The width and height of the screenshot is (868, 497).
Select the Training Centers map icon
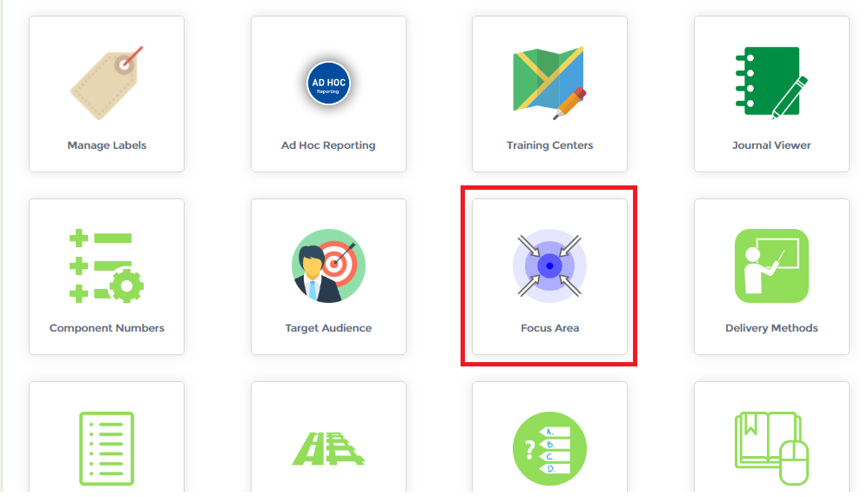click(x=549, y=83)
